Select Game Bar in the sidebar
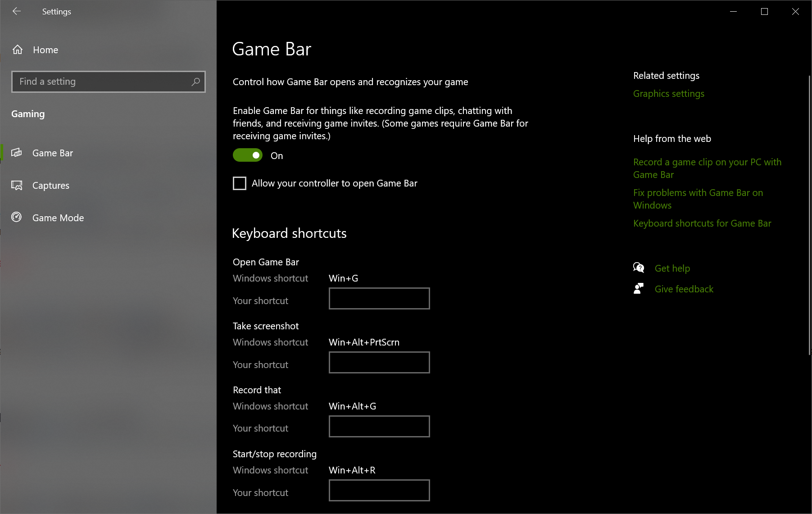The height and width of the screenshot is (514, 812). pos(53,153)
